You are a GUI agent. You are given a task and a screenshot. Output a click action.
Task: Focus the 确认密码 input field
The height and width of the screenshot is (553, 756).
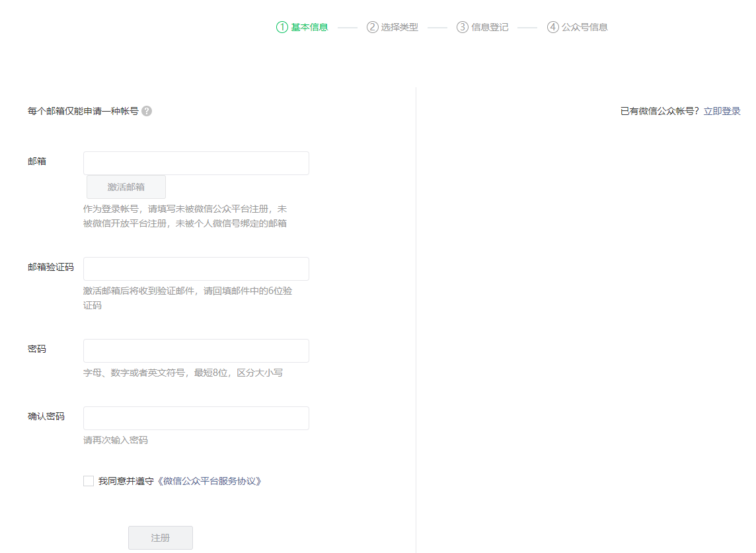pos(196,418)
